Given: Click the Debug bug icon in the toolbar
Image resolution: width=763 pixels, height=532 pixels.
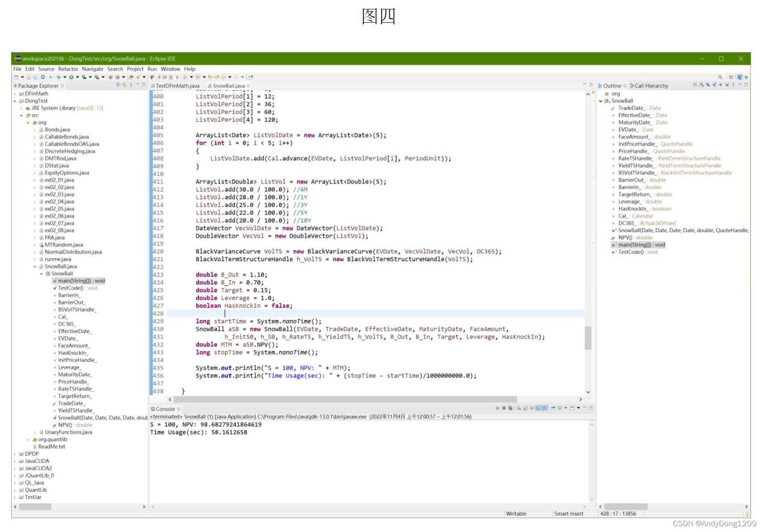Looking at the screenshot, I should coord(58,77).
